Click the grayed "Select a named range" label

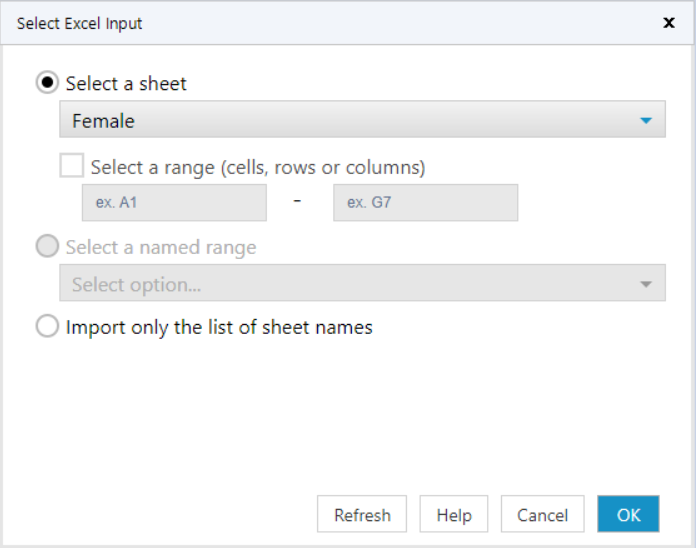(x=161, y=247)
